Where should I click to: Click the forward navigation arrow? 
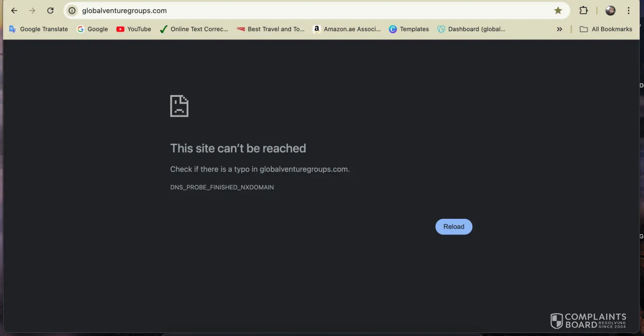[x=32, y=11]
